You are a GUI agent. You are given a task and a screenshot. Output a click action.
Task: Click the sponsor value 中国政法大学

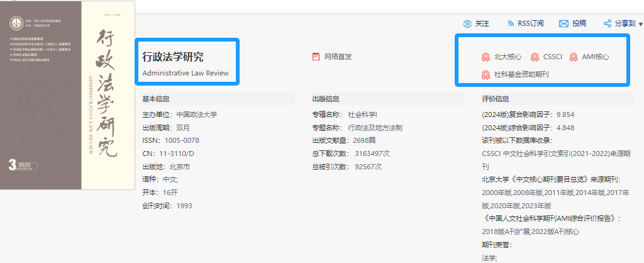click(197, 115)
